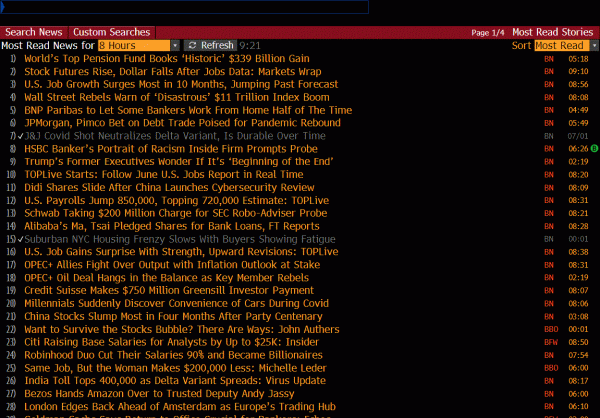Open Suburban NYC Housing Frenzy story
600x418 pixels.
click(180, 239)
